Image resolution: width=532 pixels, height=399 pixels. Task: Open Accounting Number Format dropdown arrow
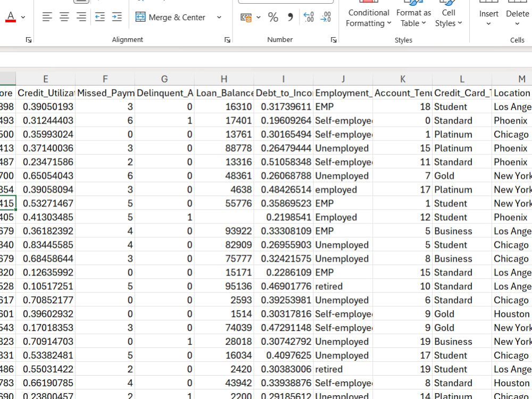coord(259,17)
